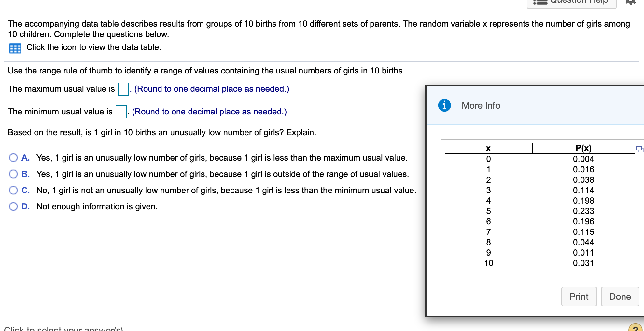Click the info icon in the More Info dialog
Screen dimensions: 644x331
444,105
